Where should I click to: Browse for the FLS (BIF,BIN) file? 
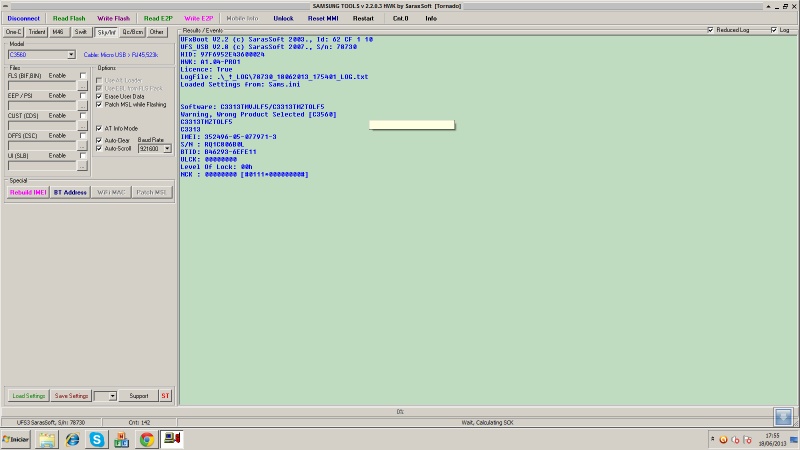click(x=82, y=86)
